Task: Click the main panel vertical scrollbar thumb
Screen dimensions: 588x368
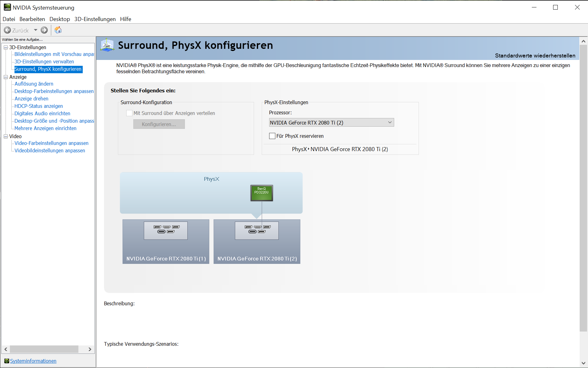Action: point(583,188)
